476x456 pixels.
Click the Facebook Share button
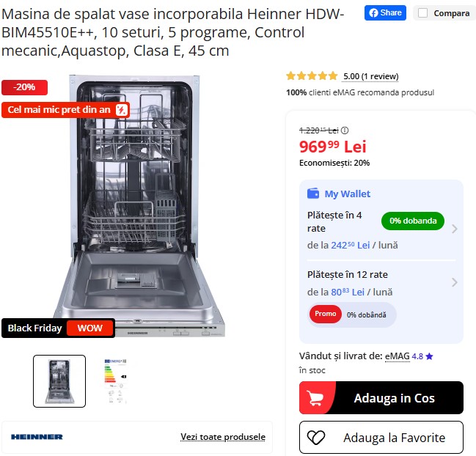click(x=385, y=13)
